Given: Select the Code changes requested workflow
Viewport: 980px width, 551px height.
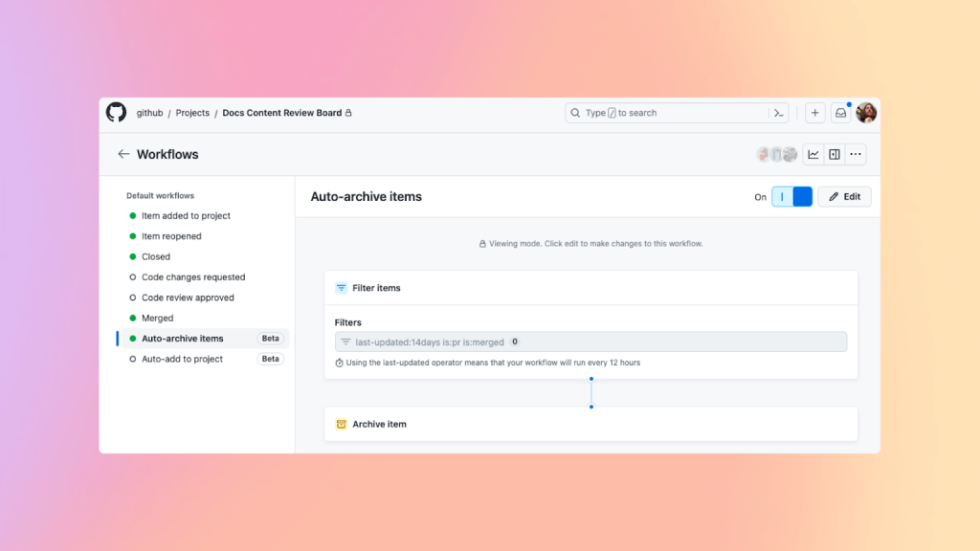Looking at the screenshot, I should pos(193,277).
